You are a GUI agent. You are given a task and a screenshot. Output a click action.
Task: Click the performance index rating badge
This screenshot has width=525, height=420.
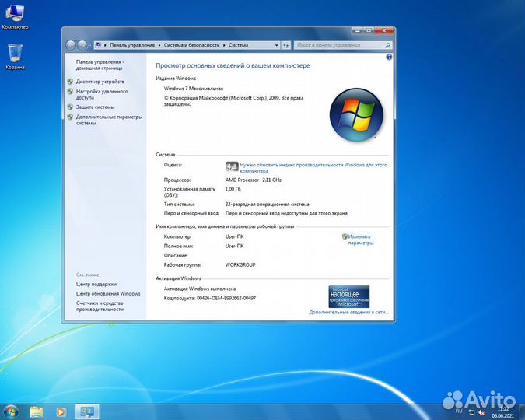pos(232,166)
